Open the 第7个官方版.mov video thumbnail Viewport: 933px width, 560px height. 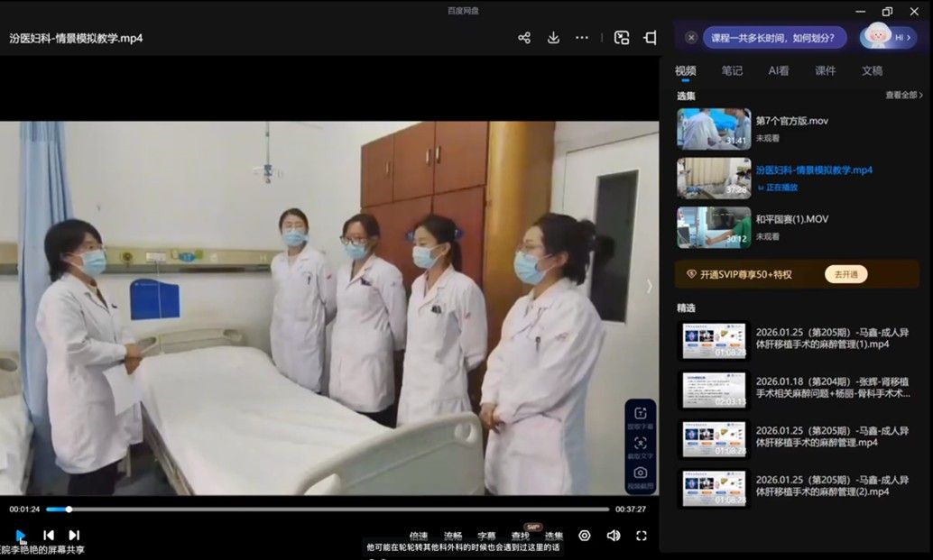tap(714, 129)
